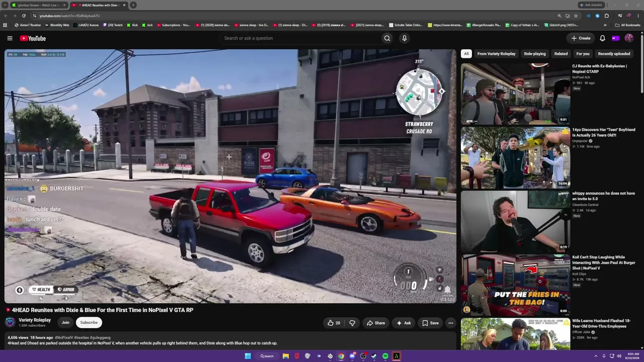Open the Schulte Table Online bookmark
Viewport: 644px width, 362px height.
pyautogui.click(x=406, y=25)
